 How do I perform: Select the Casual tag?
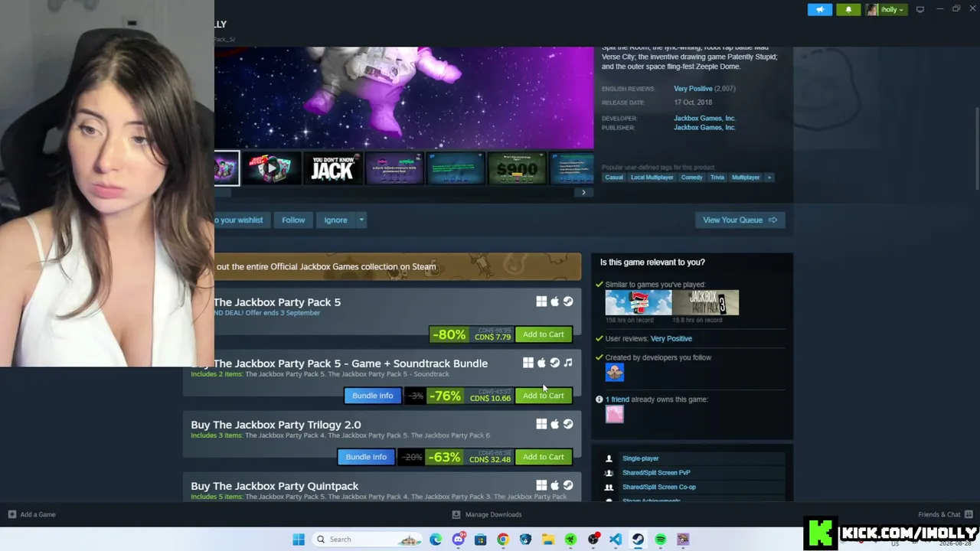point(614,178)
